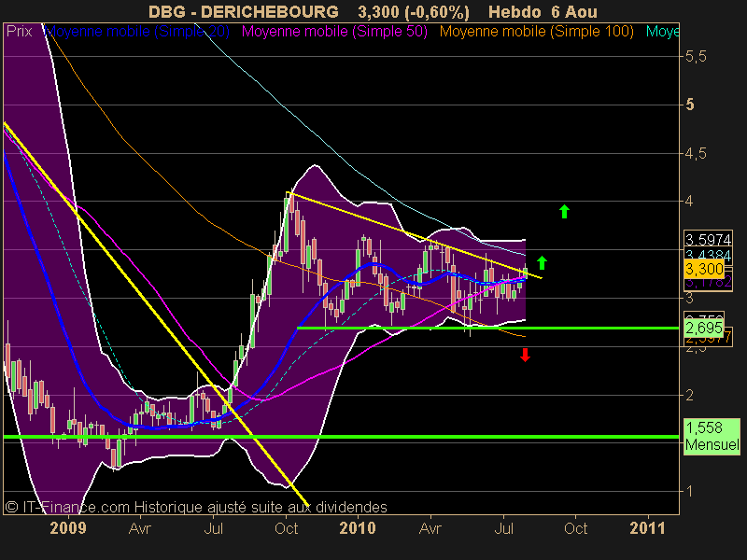Click the '1' price axis label
The width and height of the screenshot is (747, 560).
pos(689,491)
